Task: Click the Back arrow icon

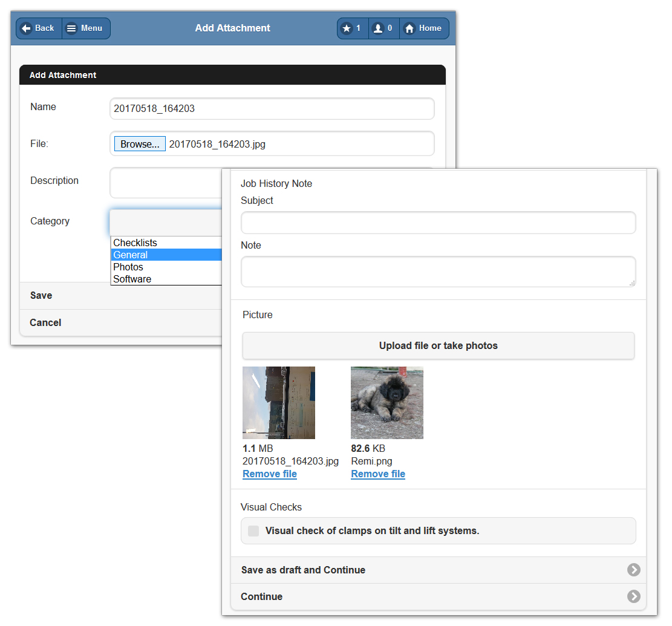Action: click(x=27, y=28)
